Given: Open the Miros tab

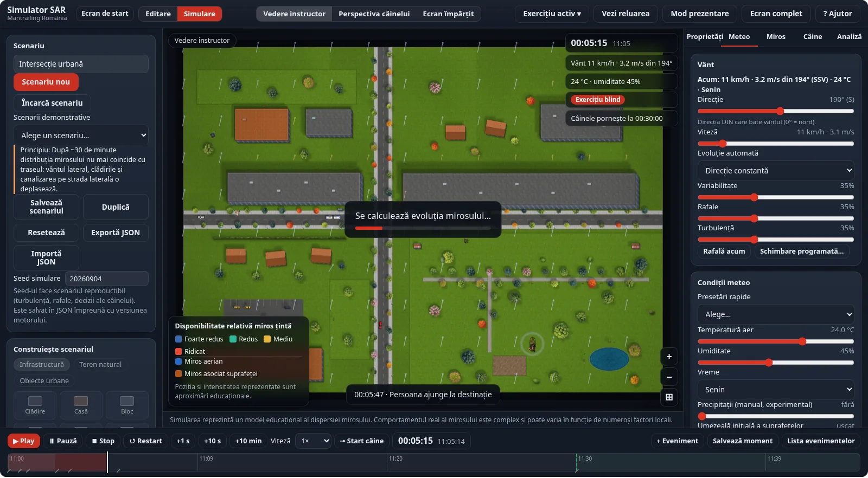Looking at the screenshot, I should coord(776,37).
